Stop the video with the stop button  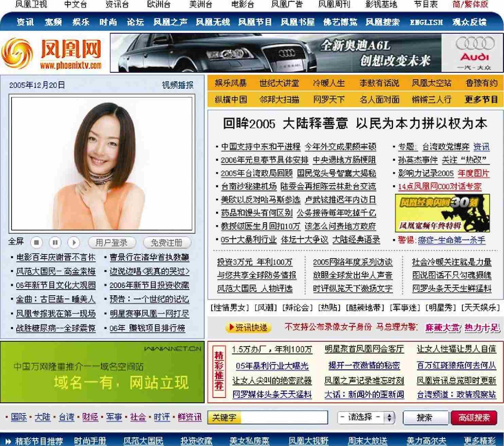[37, 242]
